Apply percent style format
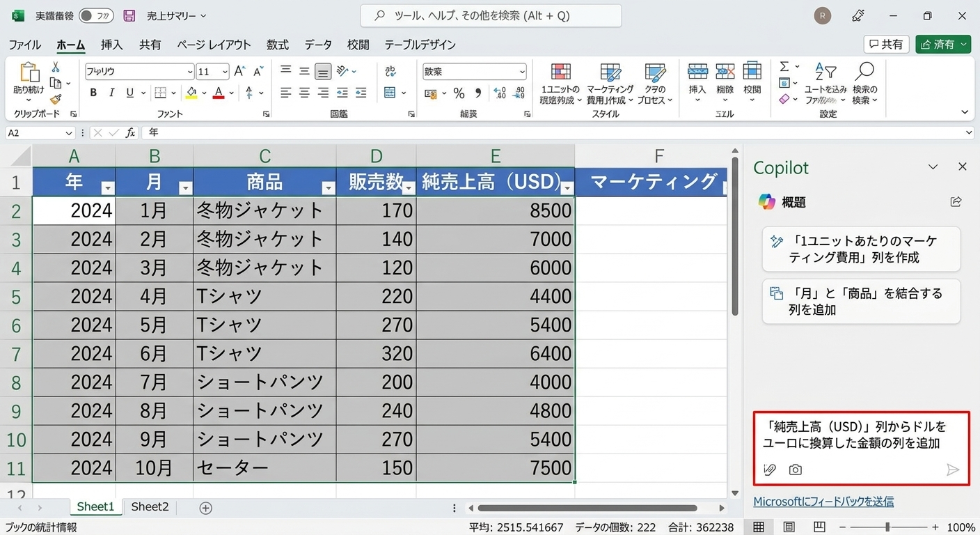The height and width of the screenshot is (535, 980). click(x=459, y=93)
